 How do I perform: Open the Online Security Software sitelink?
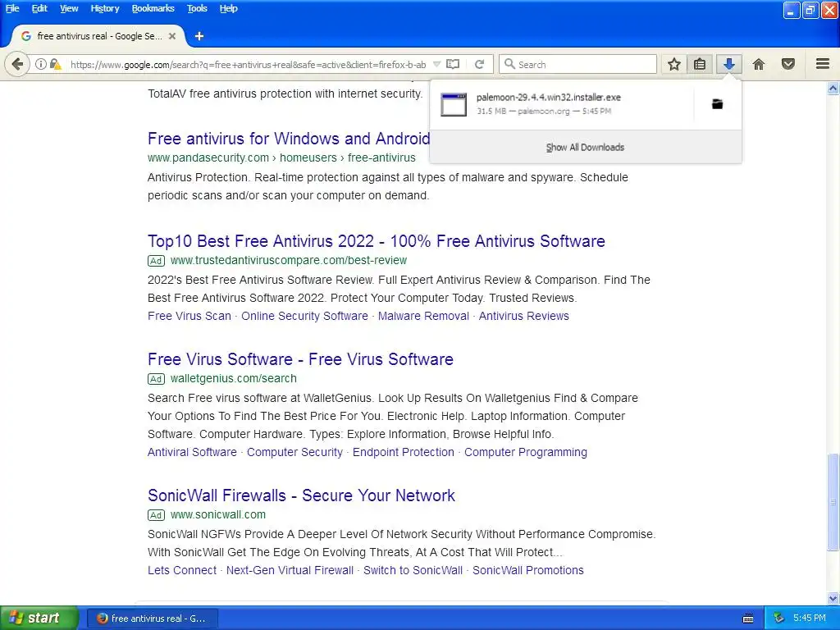[304, 316]
